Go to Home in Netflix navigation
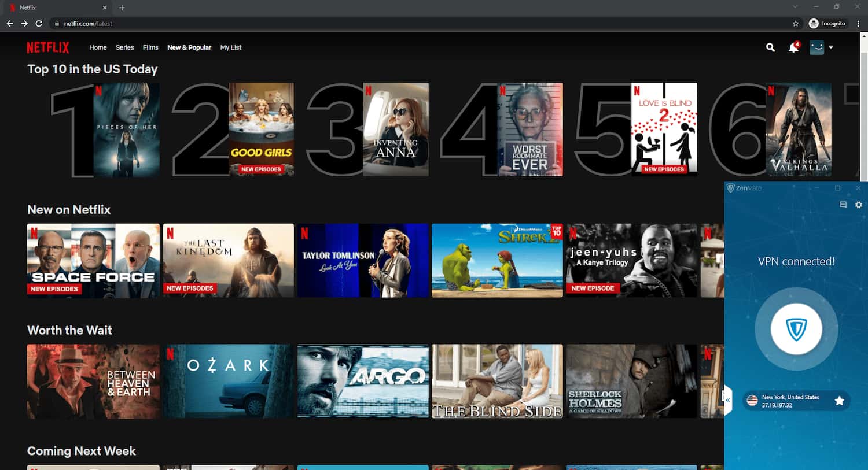The width and height of the screenshot is (868, 470). [x=98, y=47]
